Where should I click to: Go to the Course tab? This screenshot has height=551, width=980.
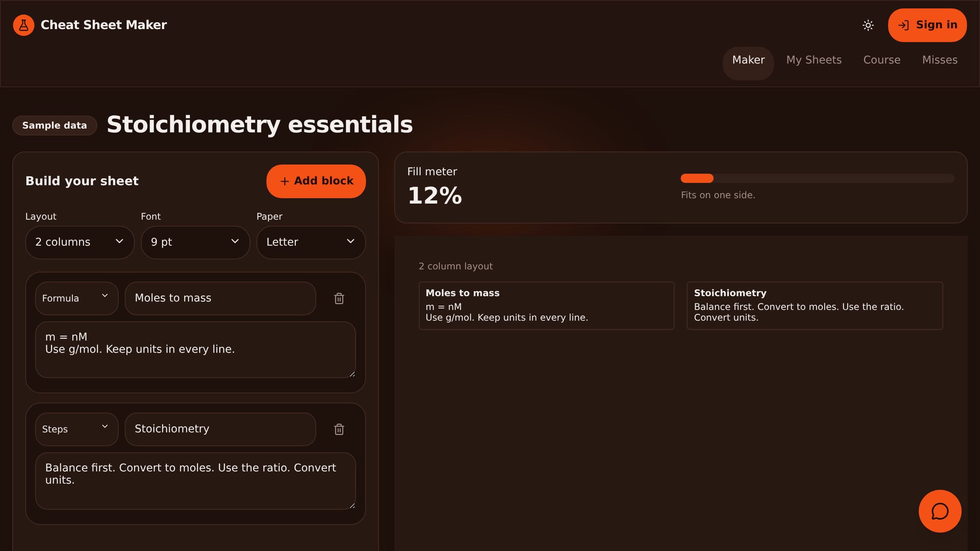click(x=882, y=60)
